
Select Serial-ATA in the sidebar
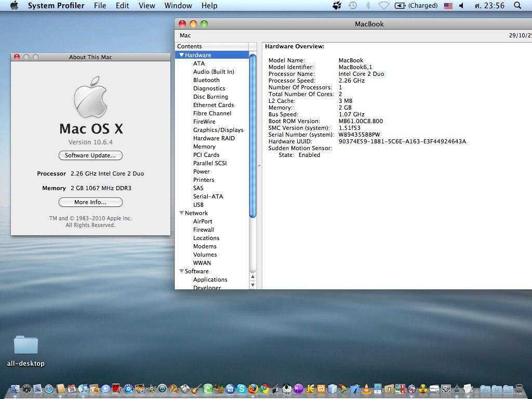click(x=208, y=196)
